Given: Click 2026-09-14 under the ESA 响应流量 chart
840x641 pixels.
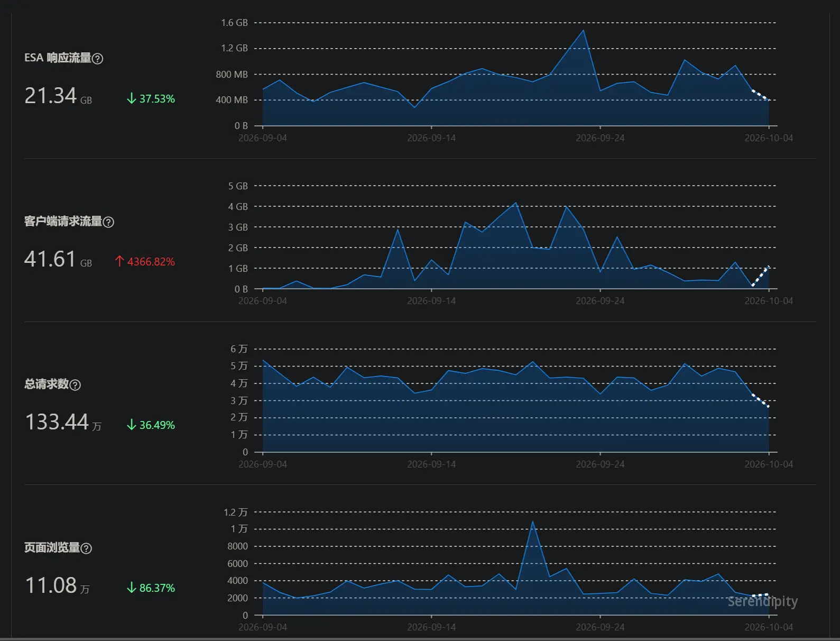Looking at the screenshot, I should coord(431,138).
